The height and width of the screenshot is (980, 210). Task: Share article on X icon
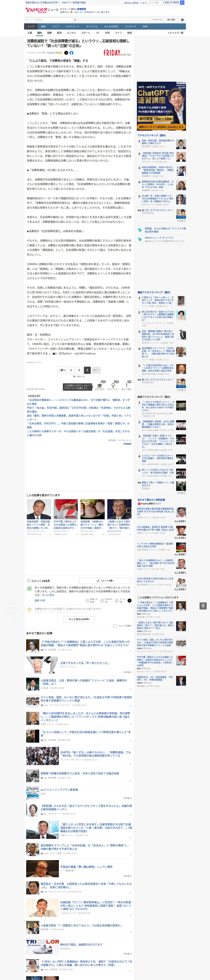[66, 53]
